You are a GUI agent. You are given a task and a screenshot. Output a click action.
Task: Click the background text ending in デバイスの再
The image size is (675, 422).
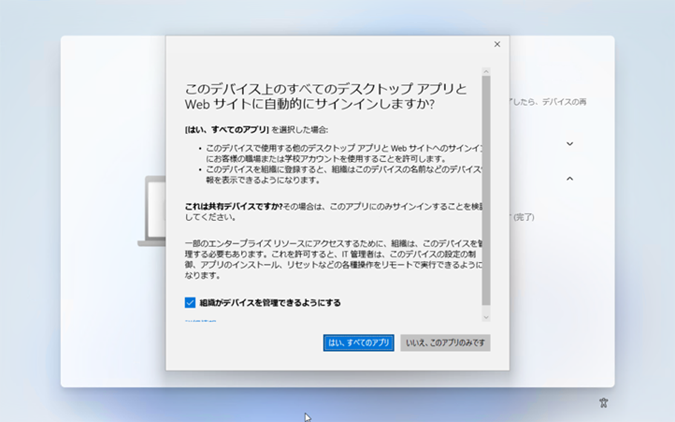tap(548, 102)
